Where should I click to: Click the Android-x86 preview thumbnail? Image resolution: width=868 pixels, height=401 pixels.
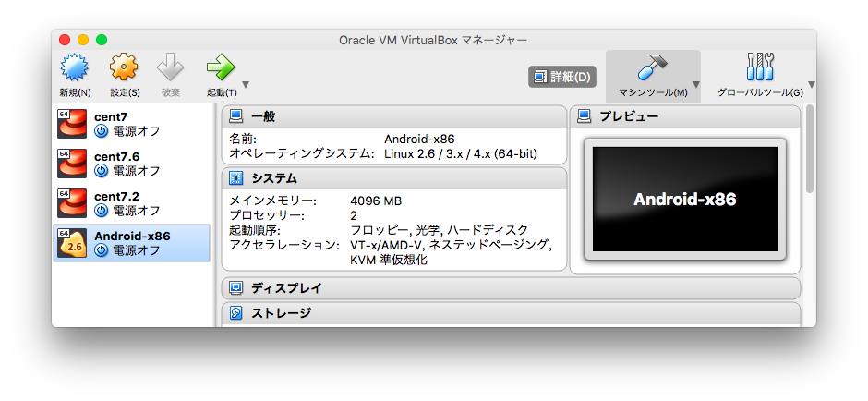click(x=685, y=200)
